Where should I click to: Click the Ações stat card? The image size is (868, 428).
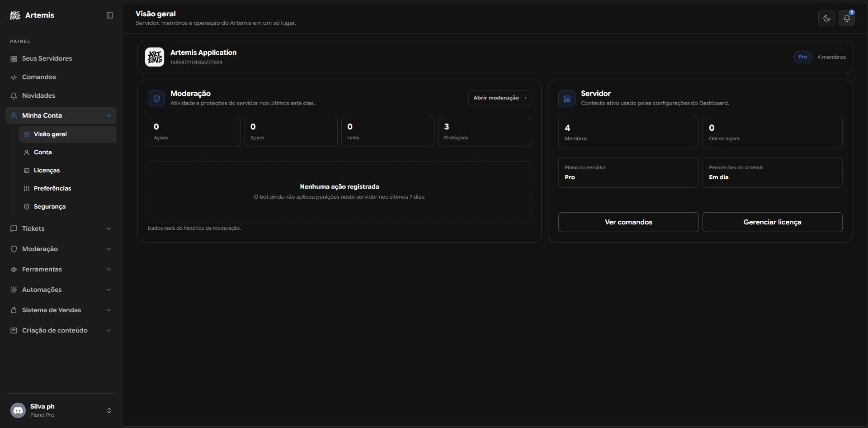(194, 132)
